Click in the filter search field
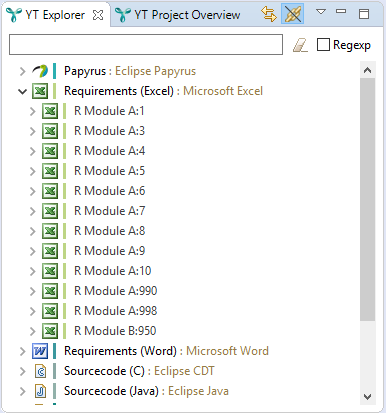 (146, 44)
